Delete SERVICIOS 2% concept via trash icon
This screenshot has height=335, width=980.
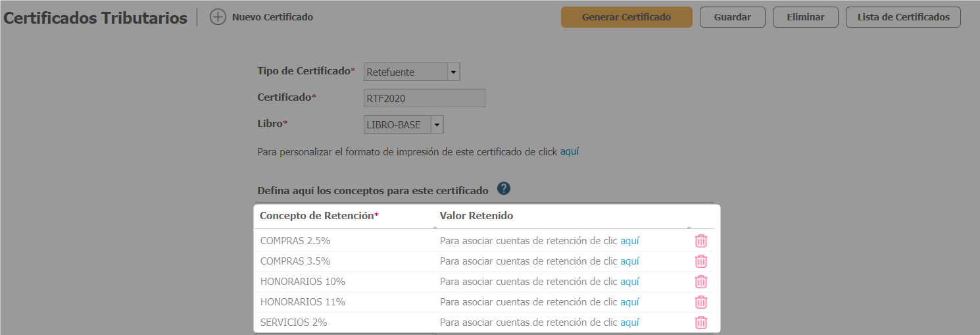[701, 322]
